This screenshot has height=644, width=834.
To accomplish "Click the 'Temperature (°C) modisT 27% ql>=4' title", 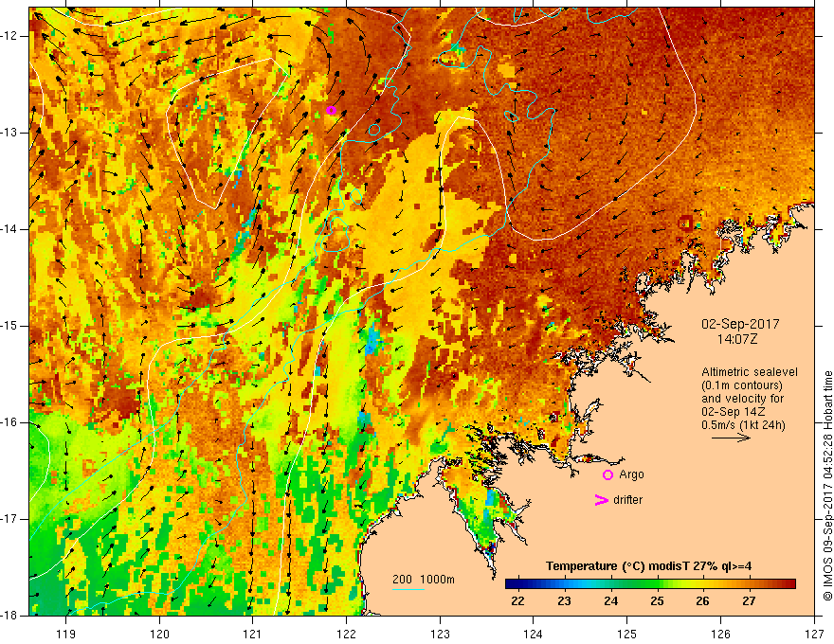I will (648, 566).
